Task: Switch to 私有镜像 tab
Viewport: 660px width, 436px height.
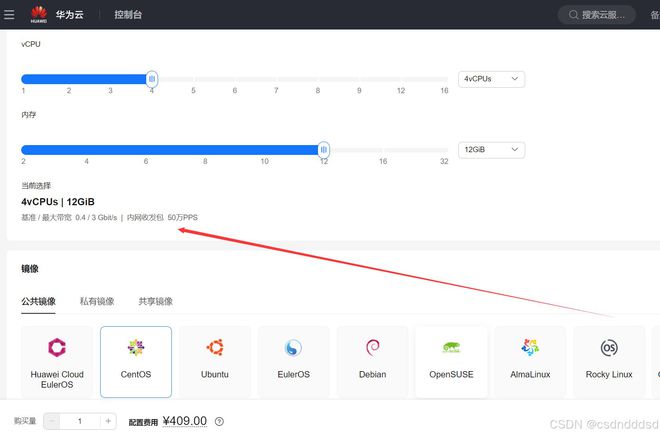Action: 97,301
